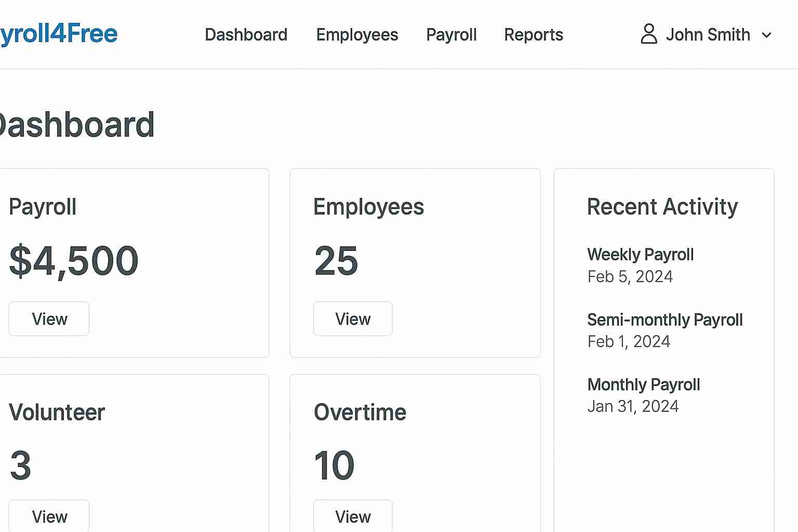The image size is (798, 532).
Task: Open the Reports page
Action: point(534,35)
